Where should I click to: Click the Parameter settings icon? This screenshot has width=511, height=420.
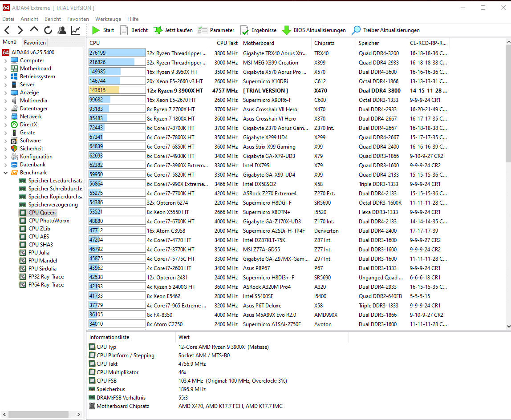pyautogui.click(x=203, y=30)
